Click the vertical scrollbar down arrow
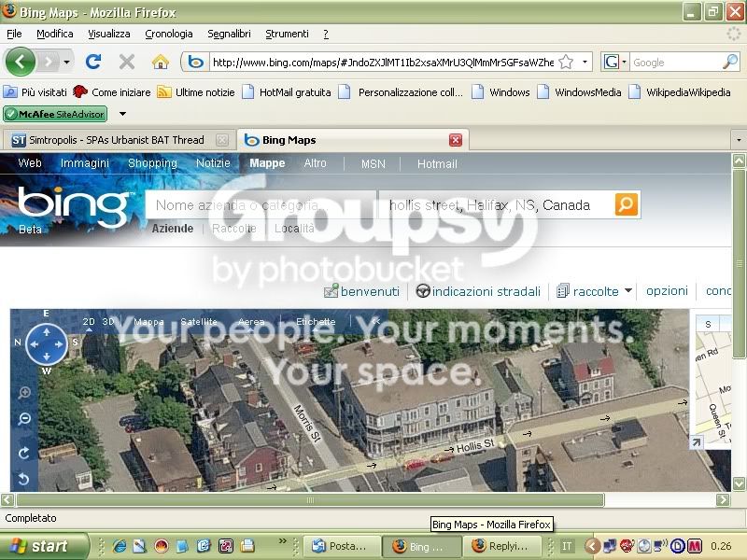This screenshot has width=747, height=560. pyautogui.click(x=739, y=483)
